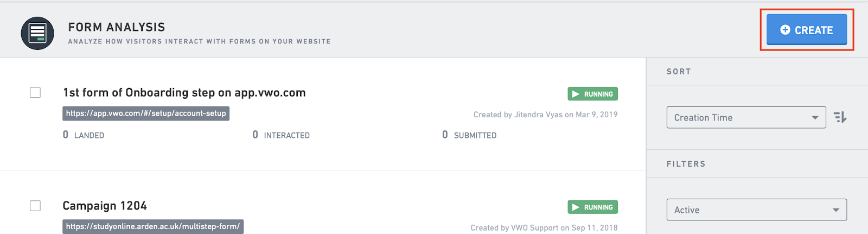Click the Create button
Viewport: 868px width, 234px height.
tap(807, 30)
